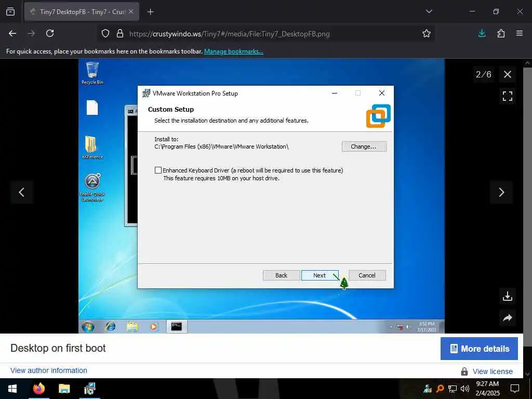Go to the previous image in viewer
This screenshot has height=399, width=532.
tap(22, 192)
